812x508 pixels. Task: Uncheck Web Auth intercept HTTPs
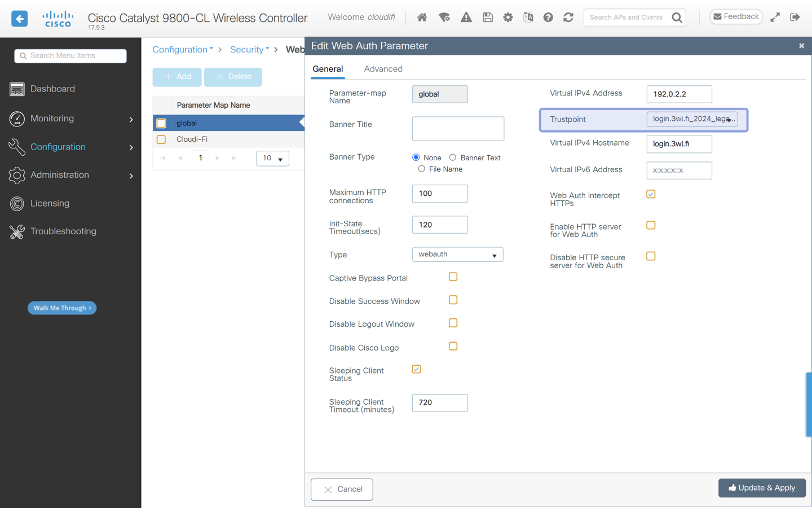tap(651, 194)
